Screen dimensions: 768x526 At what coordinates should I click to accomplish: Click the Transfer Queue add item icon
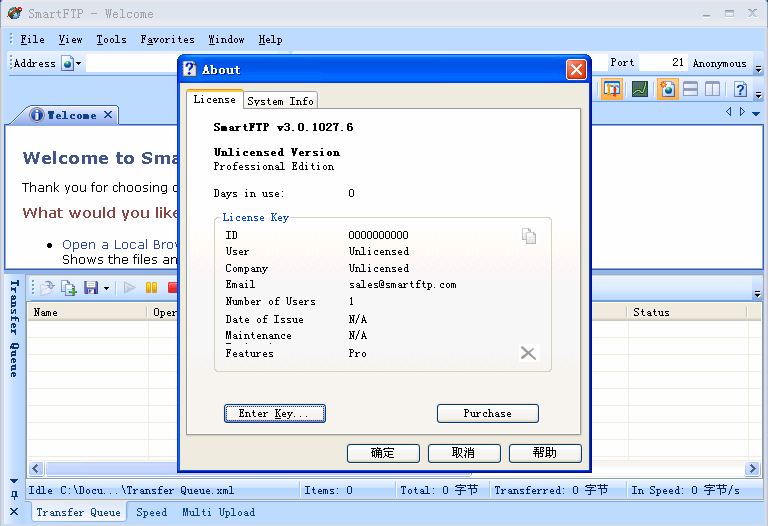pyautogui.click(x=69, y=287)
